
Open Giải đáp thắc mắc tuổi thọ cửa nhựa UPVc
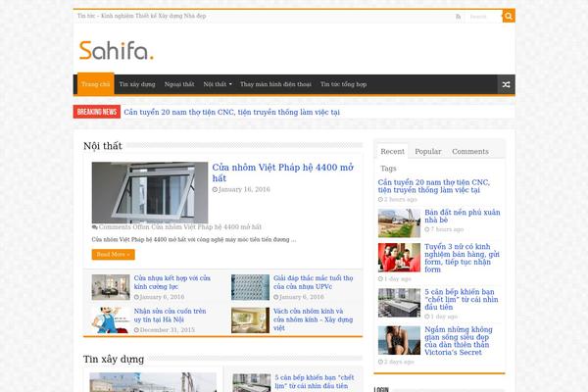tap(314, 282)
